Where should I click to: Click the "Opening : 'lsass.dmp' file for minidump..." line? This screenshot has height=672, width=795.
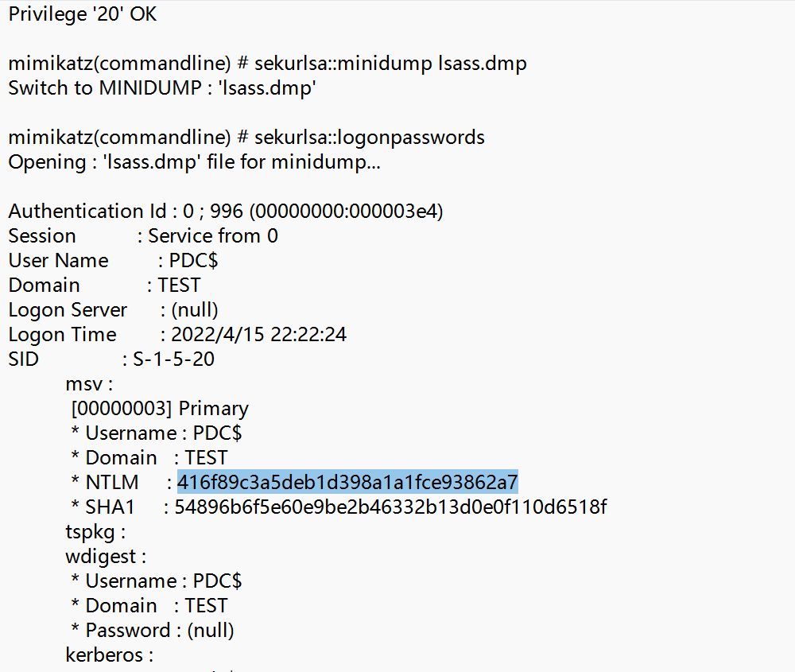(194, 162)
